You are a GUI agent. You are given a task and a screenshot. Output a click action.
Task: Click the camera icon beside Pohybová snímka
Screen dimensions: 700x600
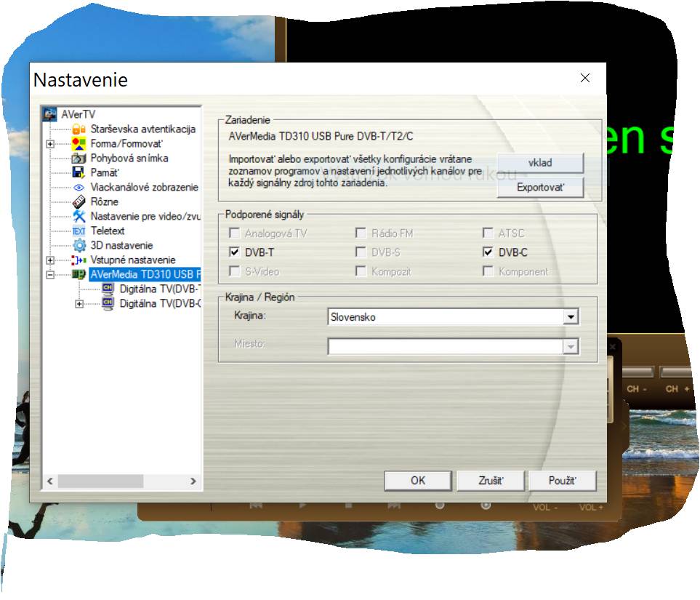(79, 158)
